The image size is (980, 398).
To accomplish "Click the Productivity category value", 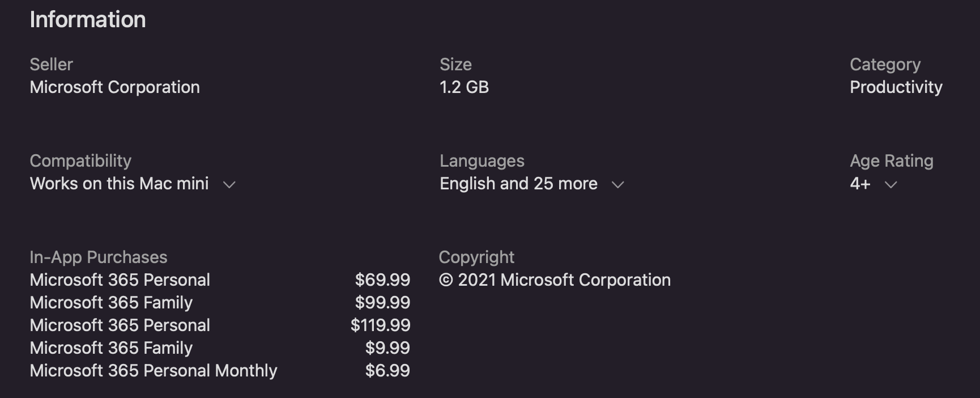I will coord(896,87).
